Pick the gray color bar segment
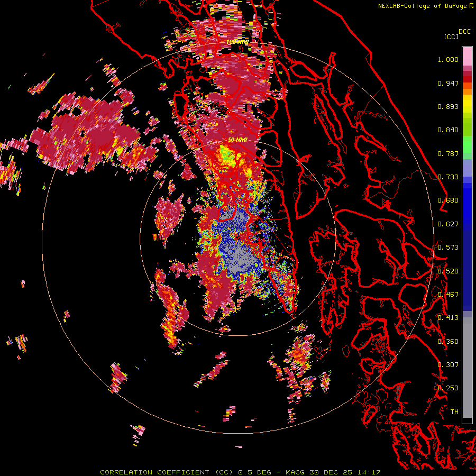 click(x=467, y=368)
